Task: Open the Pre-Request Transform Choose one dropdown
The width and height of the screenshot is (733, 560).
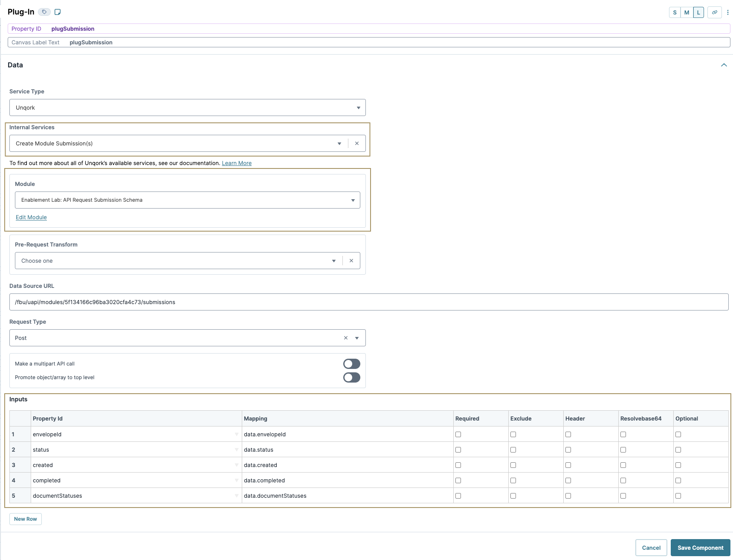Action: (333, 260)
